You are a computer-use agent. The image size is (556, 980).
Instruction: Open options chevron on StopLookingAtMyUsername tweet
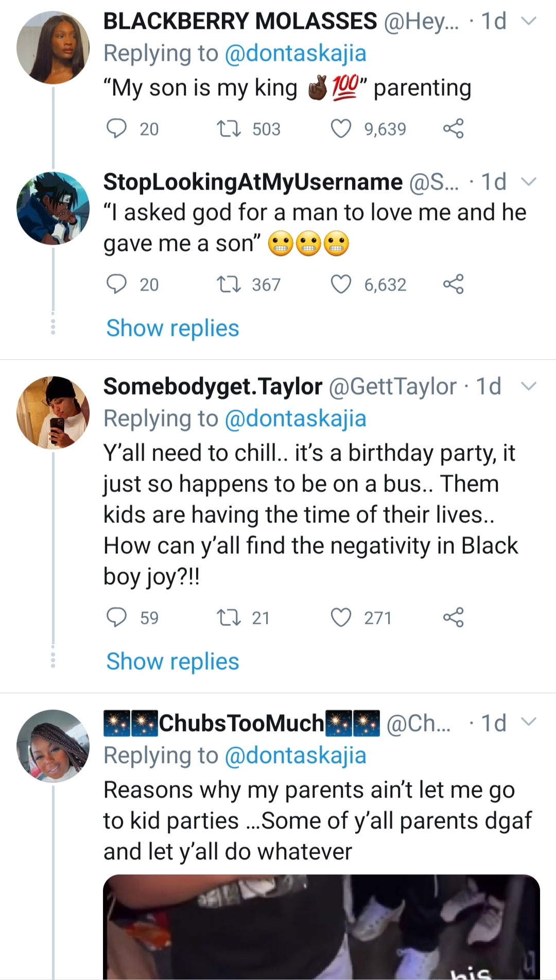click(529, 181)
